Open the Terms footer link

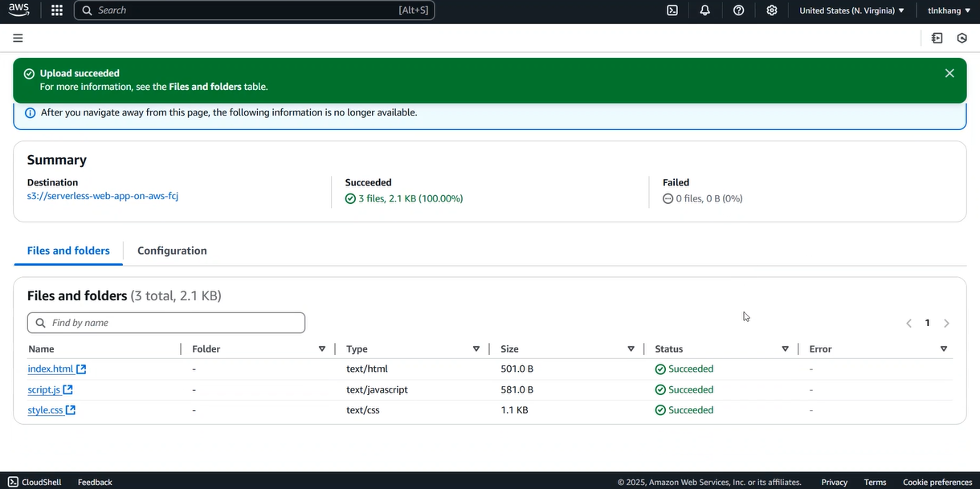point(875,482)
